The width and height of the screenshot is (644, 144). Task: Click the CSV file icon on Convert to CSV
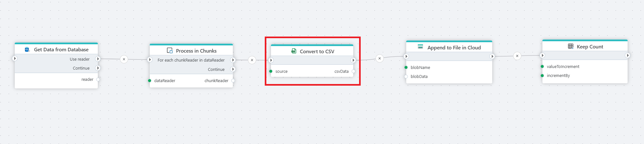[294, 51]
